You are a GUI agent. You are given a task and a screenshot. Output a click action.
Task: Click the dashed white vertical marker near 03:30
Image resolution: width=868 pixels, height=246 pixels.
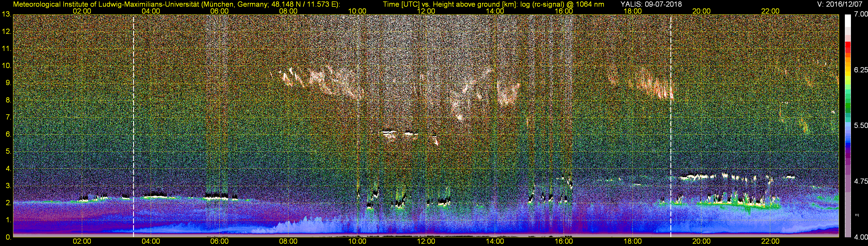134,126
